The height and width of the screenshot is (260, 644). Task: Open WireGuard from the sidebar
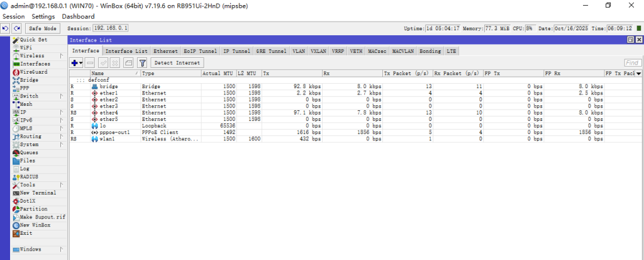coord(33,72)
